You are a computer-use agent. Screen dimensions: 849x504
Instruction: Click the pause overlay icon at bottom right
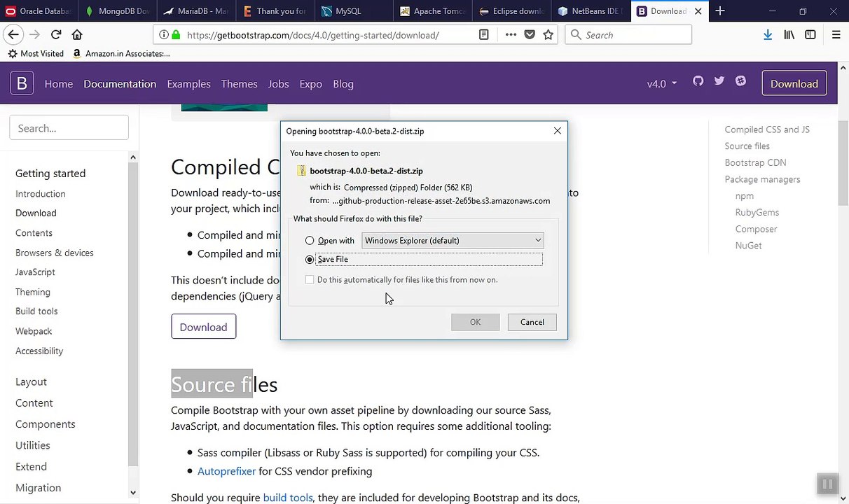pyautogui.click(x=827, y=484)
